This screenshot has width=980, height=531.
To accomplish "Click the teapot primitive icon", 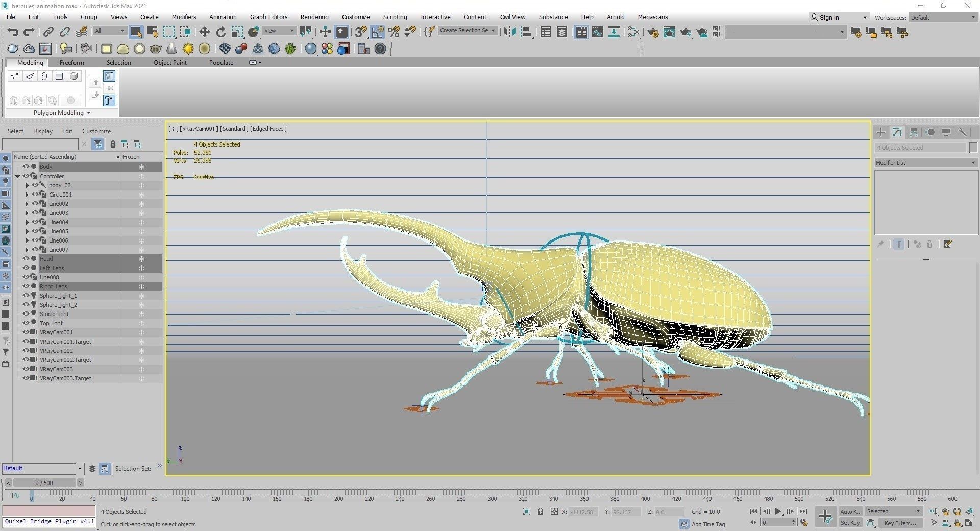I will pyautogui.click(x=156, y=49).
